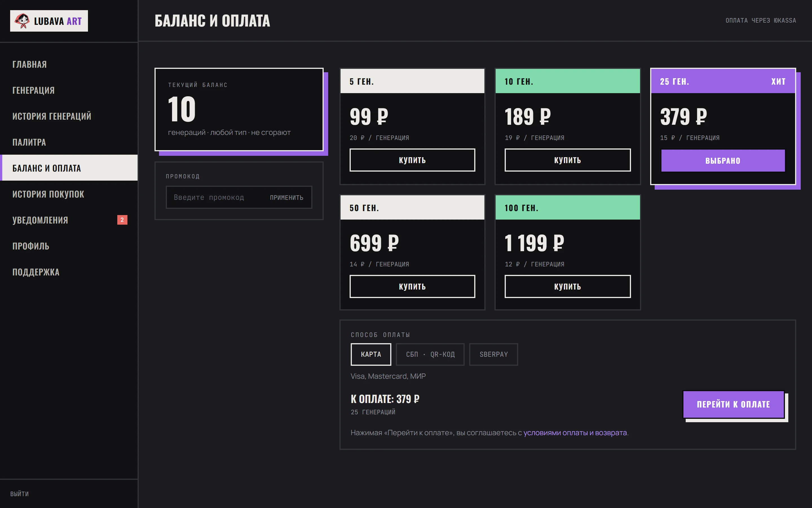The height and width of the screenshot is (508, 812).
Task: Click the 15 ₽ / генерация text
Action: tap(690, 138)
